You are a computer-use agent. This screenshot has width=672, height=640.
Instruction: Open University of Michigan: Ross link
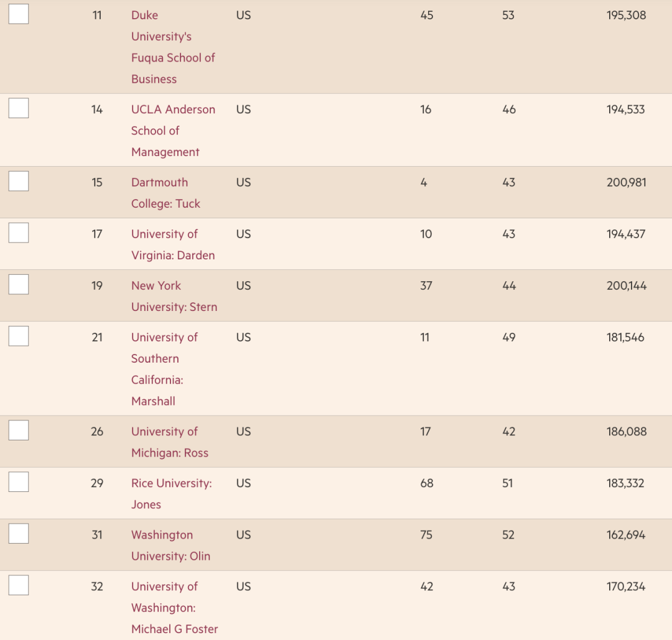pos(169,442)
